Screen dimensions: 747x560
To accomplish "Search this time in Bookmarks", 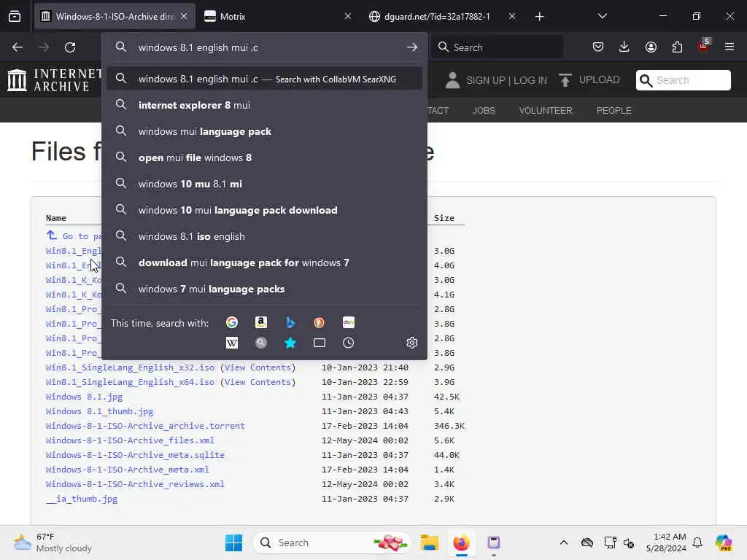I will (290, 343).
